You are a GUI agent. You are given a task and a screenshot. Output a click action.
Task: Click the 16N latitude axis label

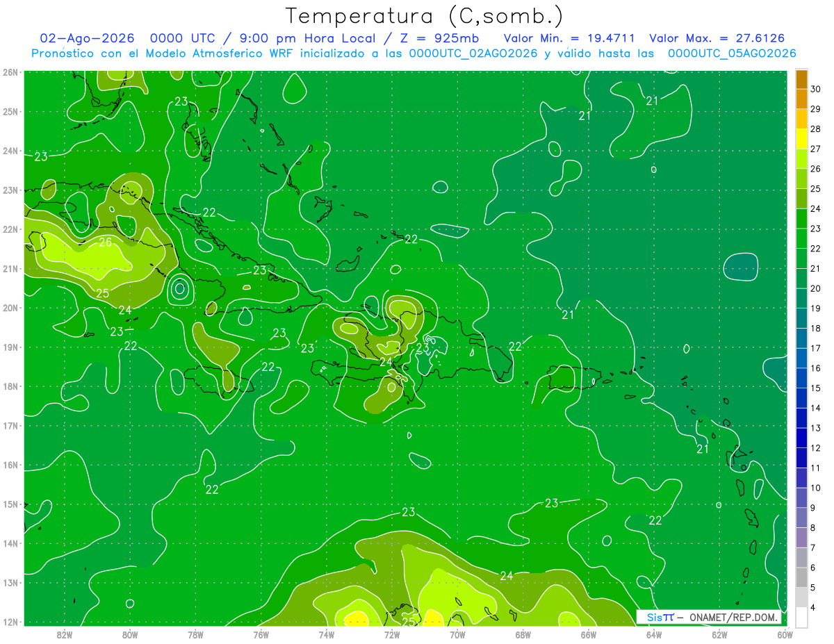coord(10,465)
